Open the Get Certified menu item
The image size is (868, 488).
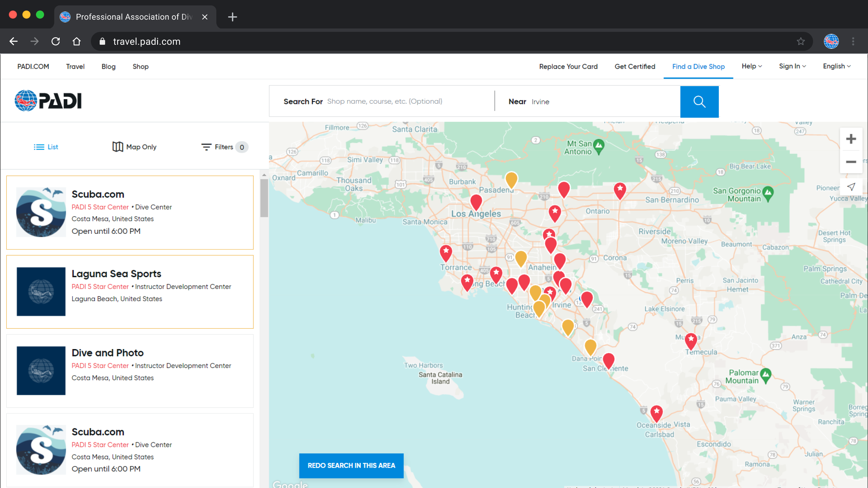pos(635,67)
